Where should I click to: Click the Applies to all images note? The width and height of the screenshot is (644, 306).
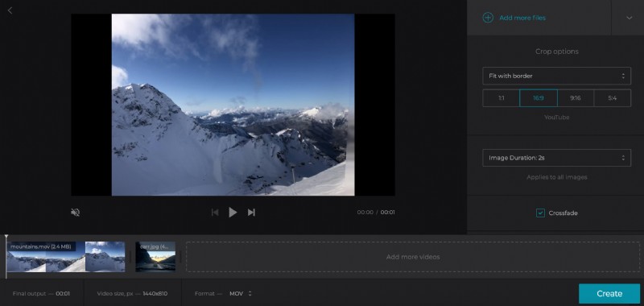(x=556, y=177)
